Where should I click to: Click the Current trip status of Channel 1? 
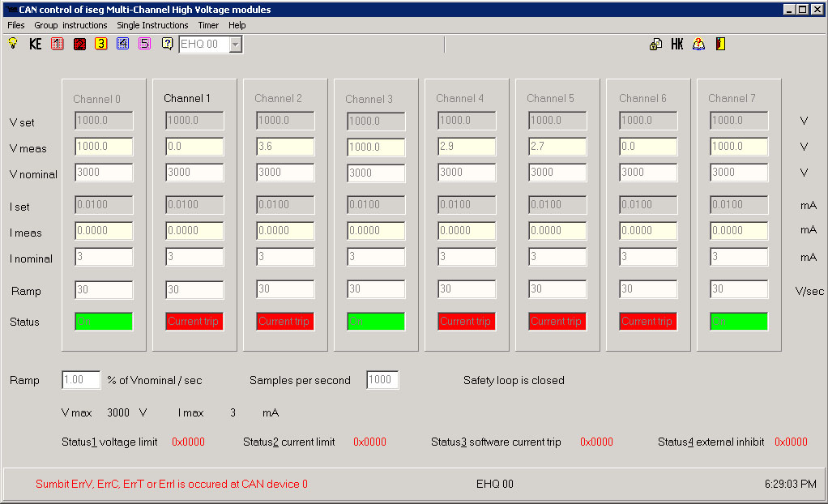tap(195, 321)
